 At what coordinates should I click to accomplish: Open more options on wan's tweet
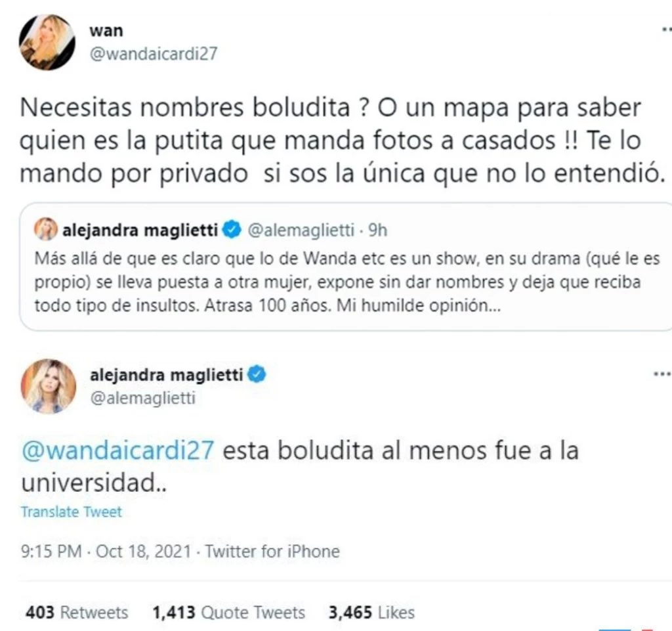(665, 30)
